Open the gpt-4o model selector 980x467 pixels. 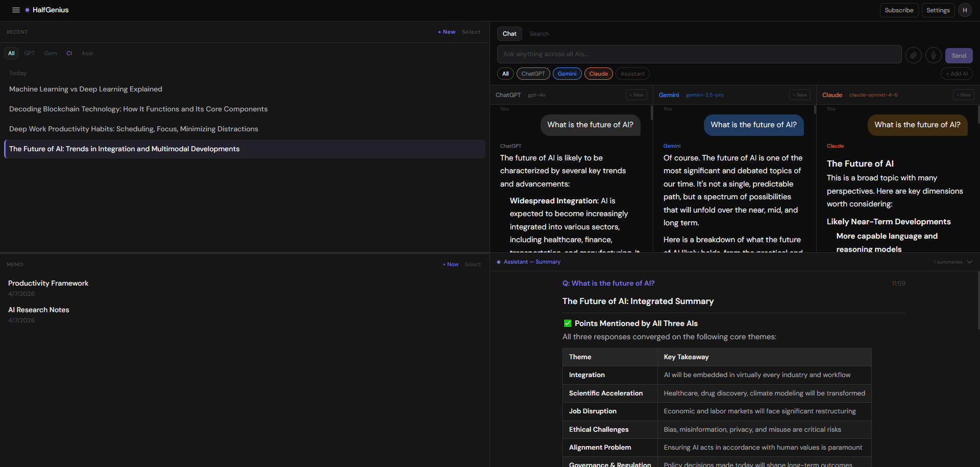pyautogui.click(x=536, y=95)
